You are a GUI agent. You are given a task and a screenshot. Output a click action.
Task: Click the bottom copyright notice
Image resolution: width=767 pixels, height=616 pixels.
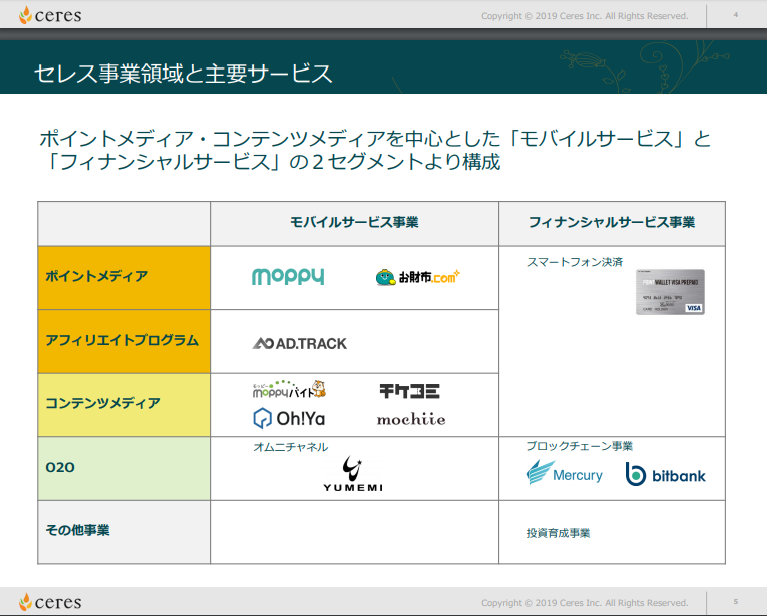click(585, 603)
